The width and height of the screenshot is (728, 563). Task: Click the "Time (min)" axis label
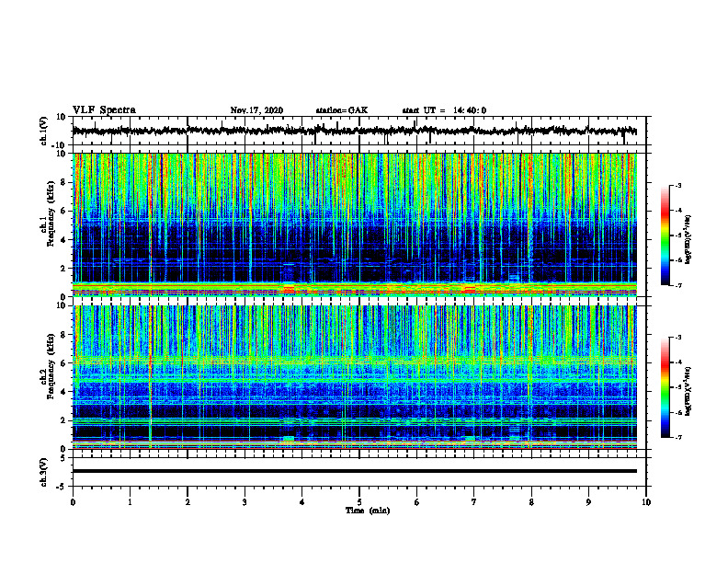(x=368, y=511)
